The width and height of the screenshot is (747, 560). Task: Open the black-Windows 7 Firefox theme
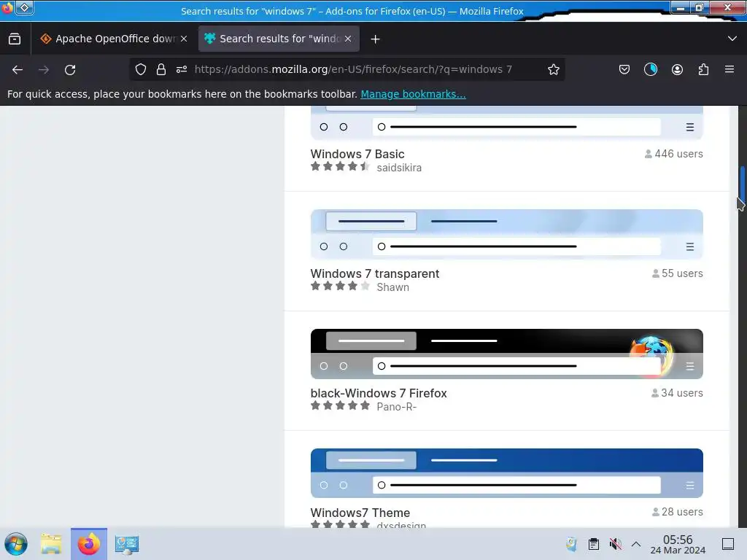point(379,393)
